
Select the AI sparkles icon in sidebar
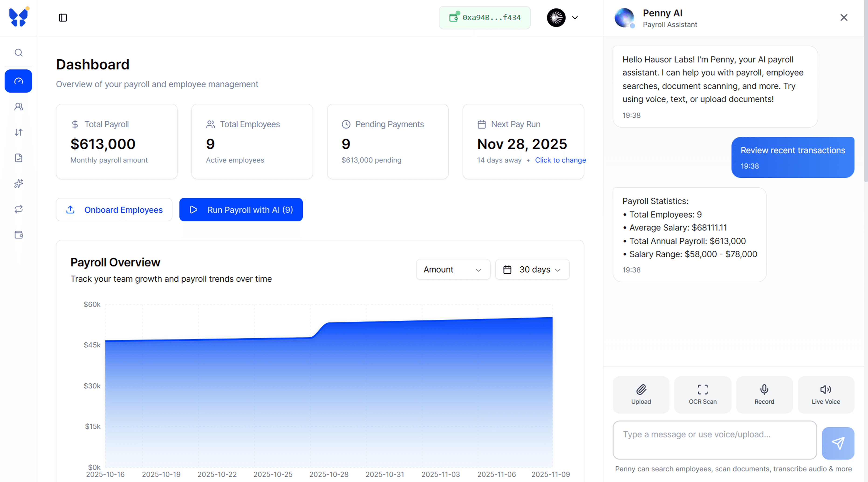tap(18, 183)
